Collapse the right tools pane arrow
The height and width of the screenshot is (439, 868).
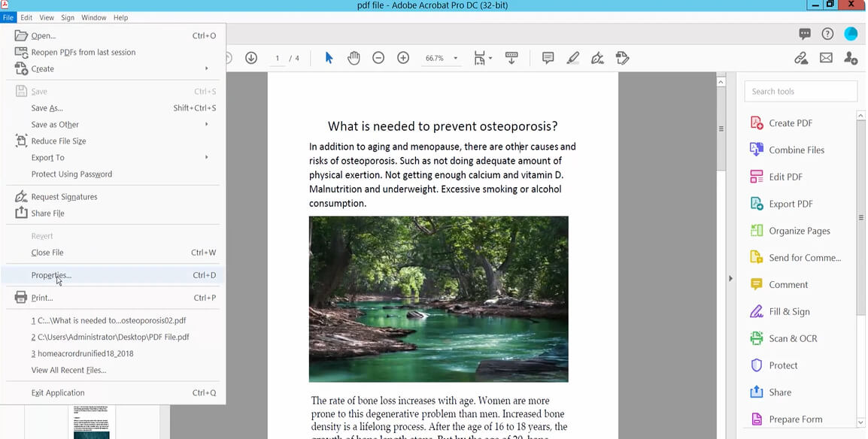(730, 279)
